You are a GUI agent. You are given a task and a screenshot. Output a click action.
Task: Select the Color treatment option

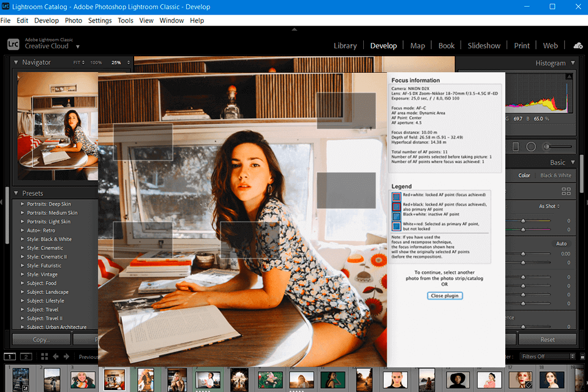(524, 175)
